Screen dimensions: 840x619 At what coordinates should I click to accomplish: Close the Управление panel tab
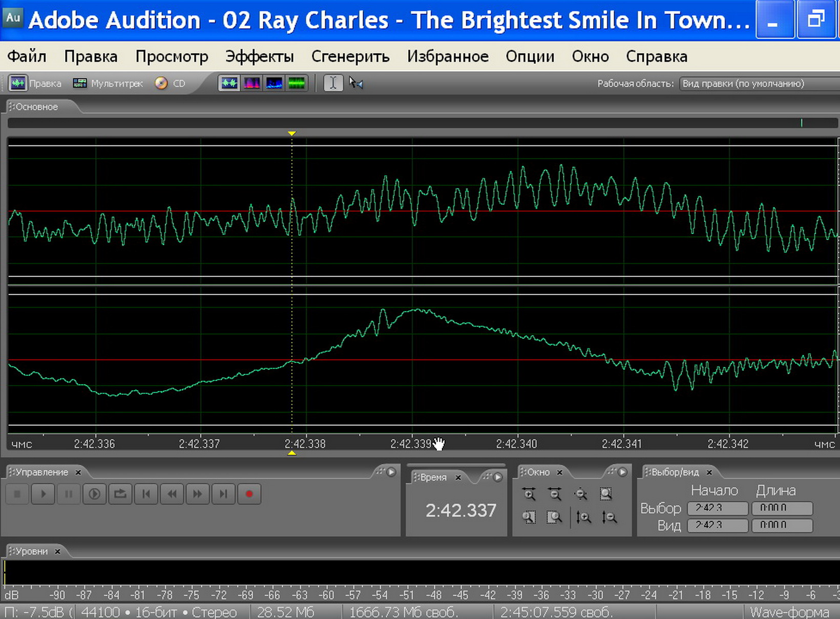pyautogui.click(x=78, y=472)
